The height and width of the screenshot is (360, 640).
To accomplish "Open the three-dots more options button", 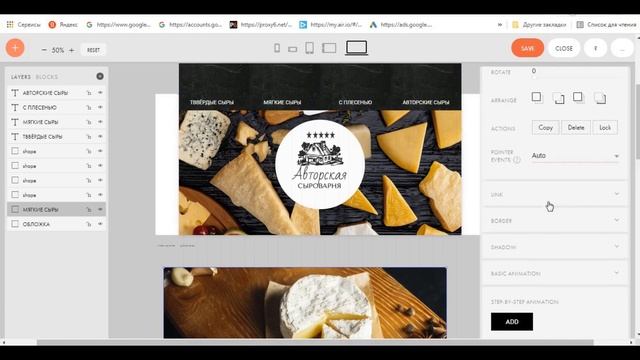I will 622,48.
